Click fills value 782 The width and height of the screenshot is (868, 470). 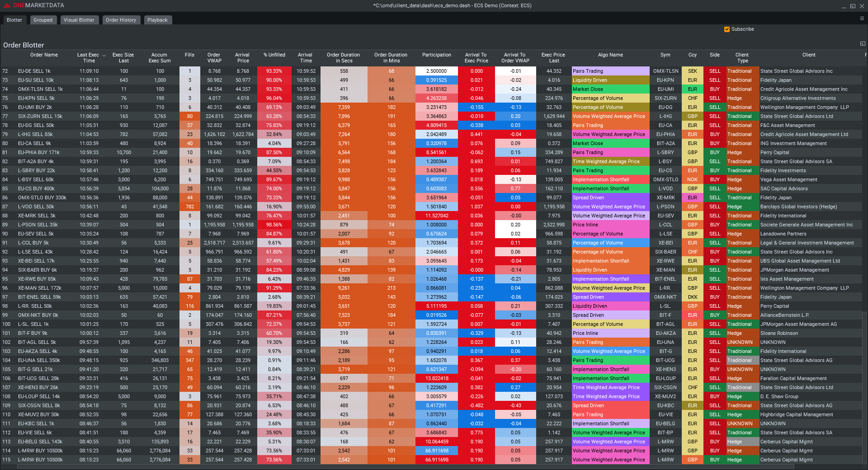pos(190,207)
